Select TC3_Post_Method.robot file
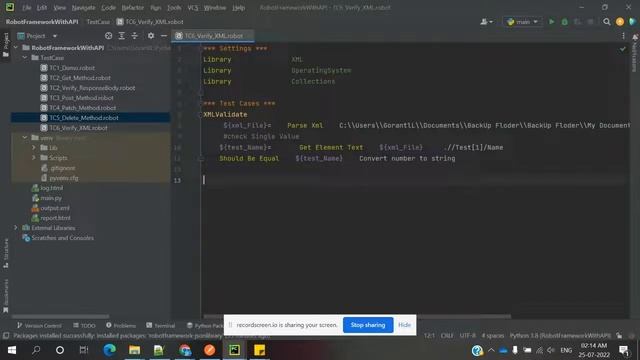The height and width of the screenshot is (360, 640). point(81,98)
